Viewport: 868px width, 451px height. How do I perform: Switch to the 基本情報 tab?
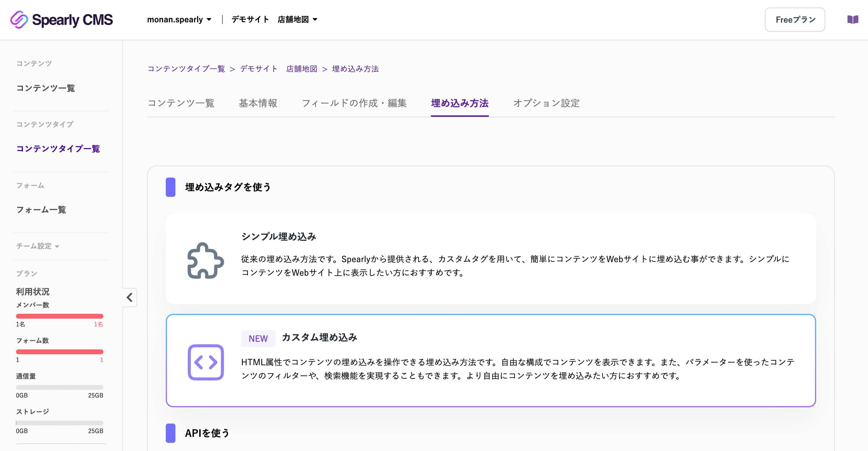pos(258,103)
